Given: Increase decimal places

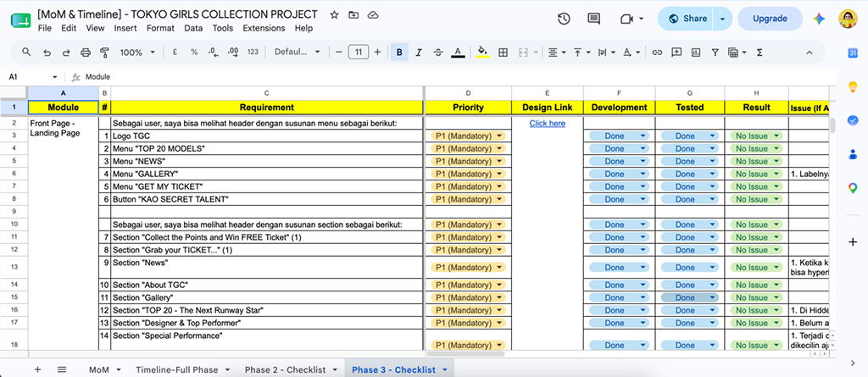Looking at the screenshot, I should 233,52.
